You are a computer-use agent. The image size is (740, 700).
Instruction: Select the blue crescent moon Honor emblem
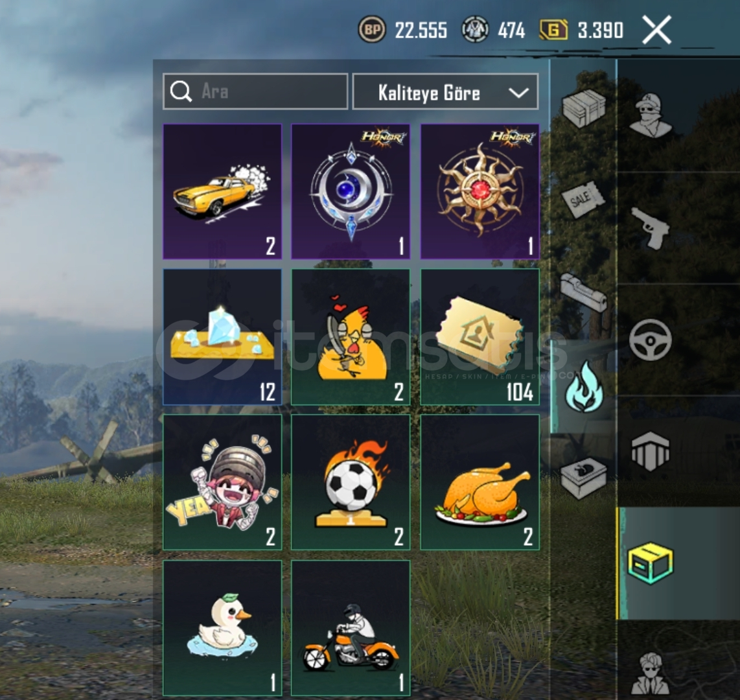point(351,191)
